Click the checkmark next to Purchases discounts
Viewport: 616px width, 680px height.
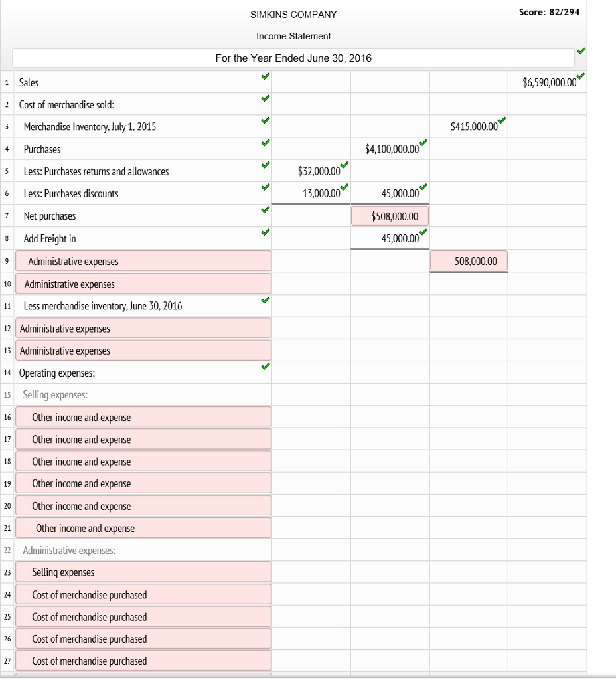tap(266, 188)
